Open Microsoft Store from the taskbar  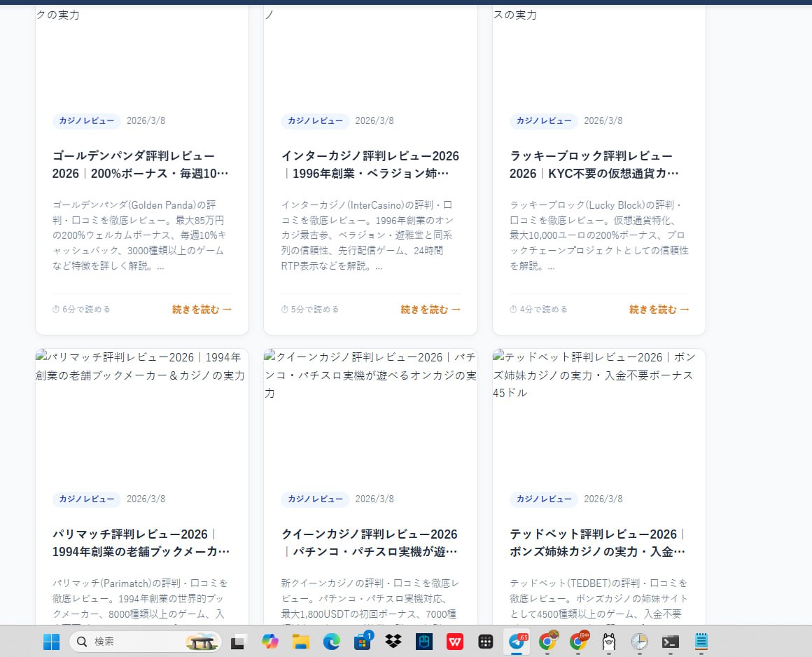(362, 642)
